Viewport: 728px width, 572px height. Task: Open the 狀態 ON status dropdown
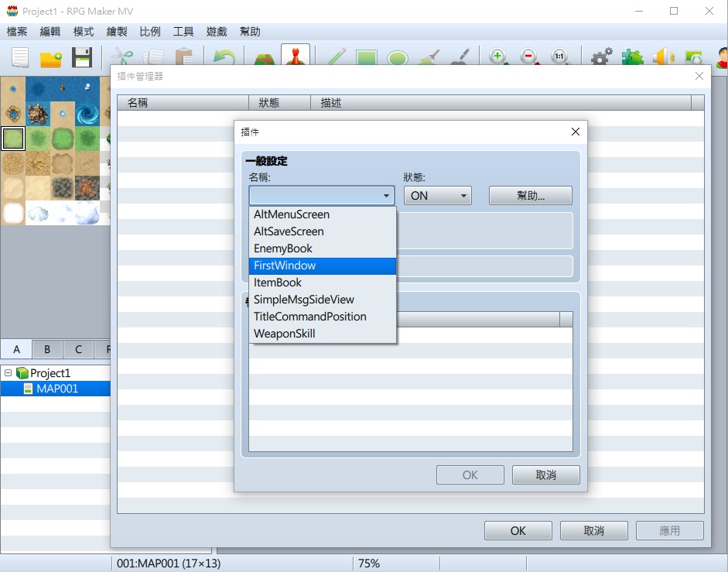point(437,196)
